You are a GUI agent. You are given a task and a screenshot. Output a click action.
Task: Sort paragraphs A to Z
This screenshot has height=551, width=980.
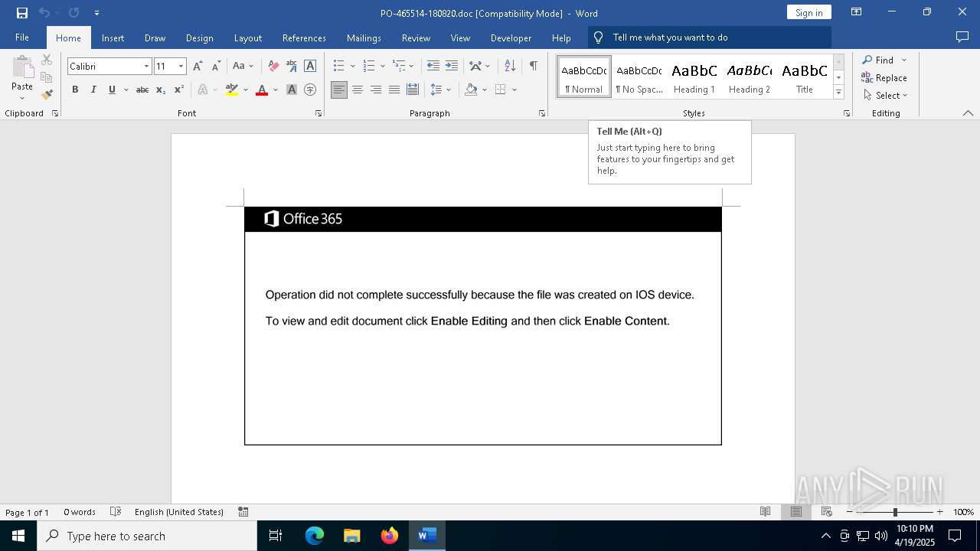coord(510,66)
